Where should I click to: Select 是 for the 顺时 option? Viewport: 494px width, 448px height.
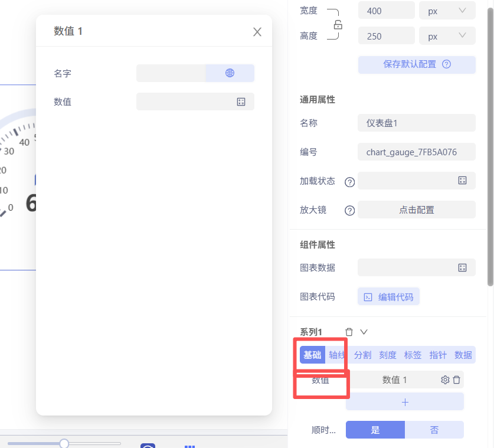(x=375, y=430)
